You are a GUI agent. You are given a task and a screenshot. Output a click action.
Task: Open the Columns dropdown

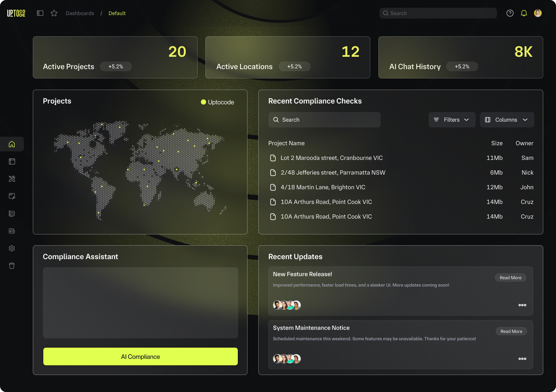[x=507, y=120]
